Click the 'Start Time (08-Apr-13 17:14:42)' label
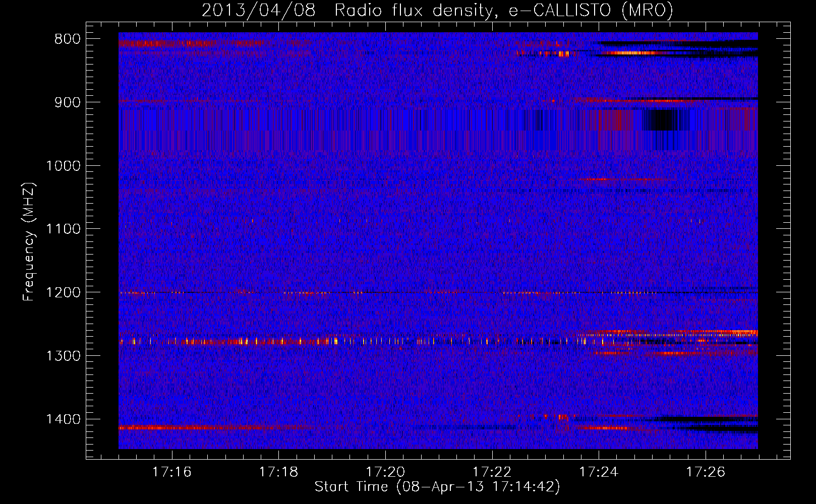 point(437,487)
